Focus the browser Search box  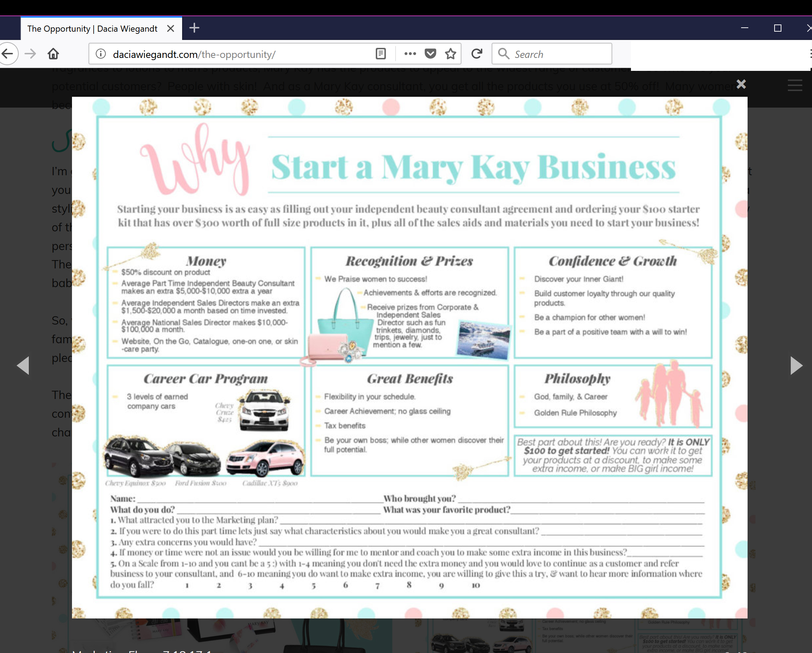(x=552, y=54)
